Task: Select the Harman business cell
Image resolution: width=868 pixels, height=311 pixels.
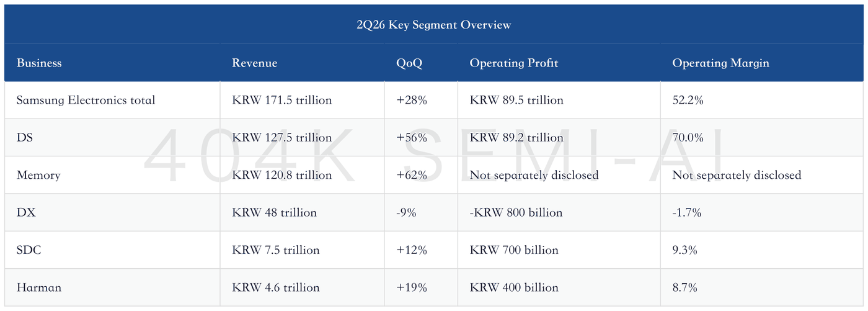Action: tap(39, 287)
